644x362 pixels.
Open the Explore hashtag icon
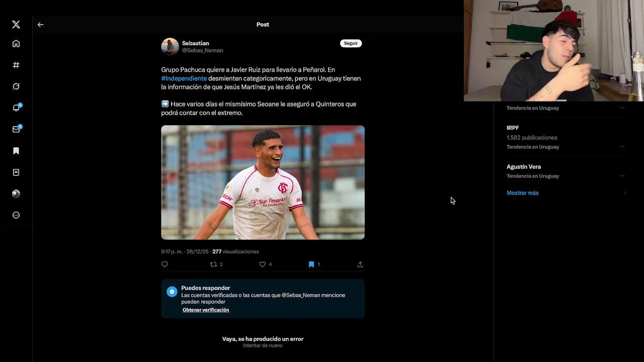point(16,65)
